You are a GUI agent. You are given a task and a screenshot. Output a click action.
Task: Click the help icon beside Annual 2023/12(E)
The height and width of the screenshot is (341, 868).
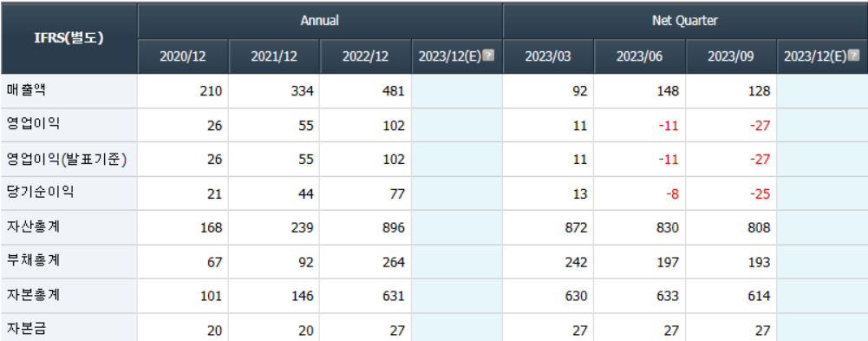[488, 56]
